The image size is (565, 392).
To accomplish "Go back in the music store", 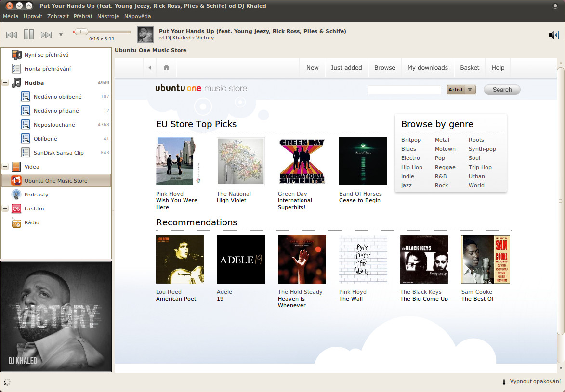I will [150, 68].
